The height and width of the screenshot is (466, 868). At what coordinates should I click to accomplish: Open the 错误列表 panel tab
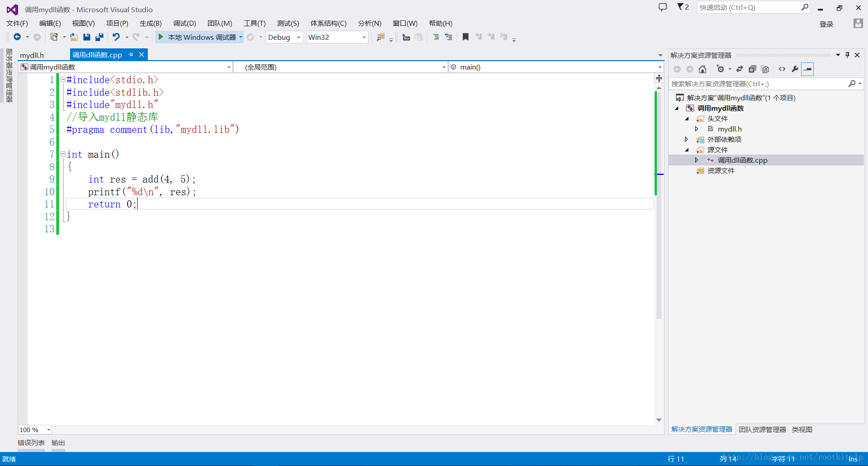tap(31, 443)
